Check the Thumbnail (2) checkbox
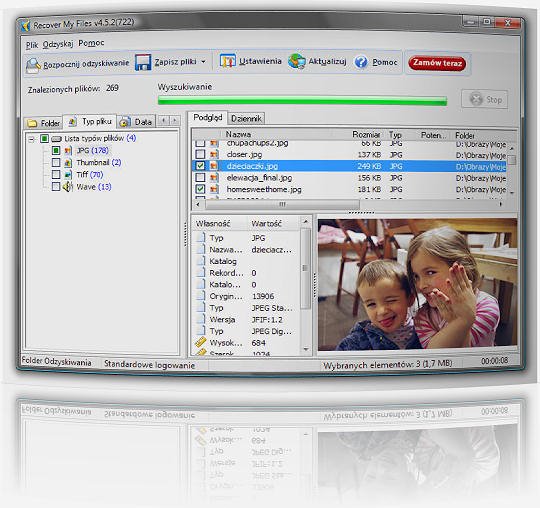The width and height of the screenshot is (540, 508). [x=56, y=163]
